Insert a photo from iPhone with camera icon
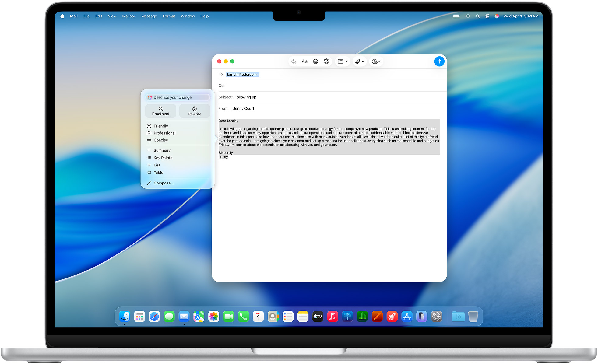Viewport: 598px width, 364px height. click(x=374, y=61)
